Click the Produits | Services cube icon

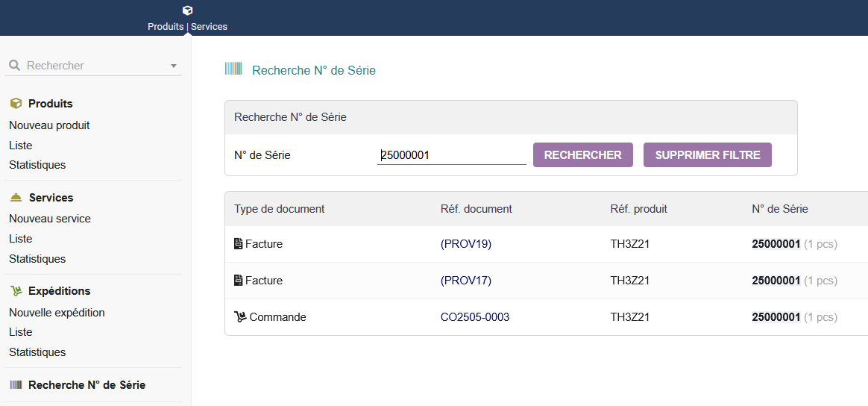(x=187, y=10)
